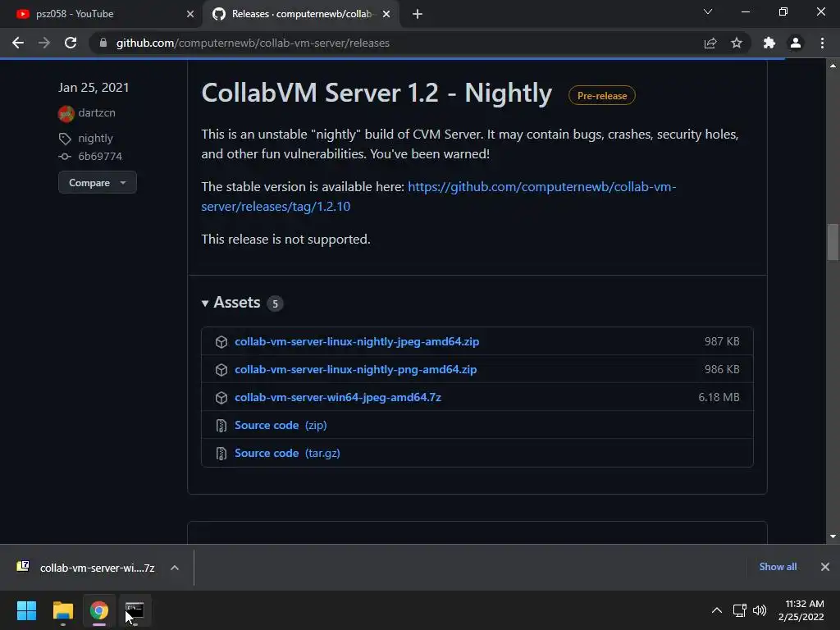The width and height of the screenshot is (840, 630).
Task: Click the CollabVM Server 1.2 - Nightly heading
Action: [377, 93]
